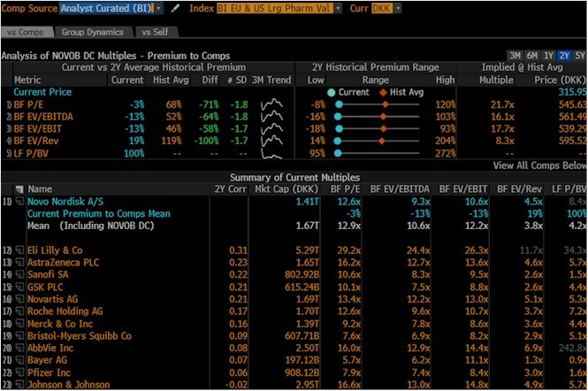588x391 pixels.
Task: Select the 6M period button
Action: (531, 56)
